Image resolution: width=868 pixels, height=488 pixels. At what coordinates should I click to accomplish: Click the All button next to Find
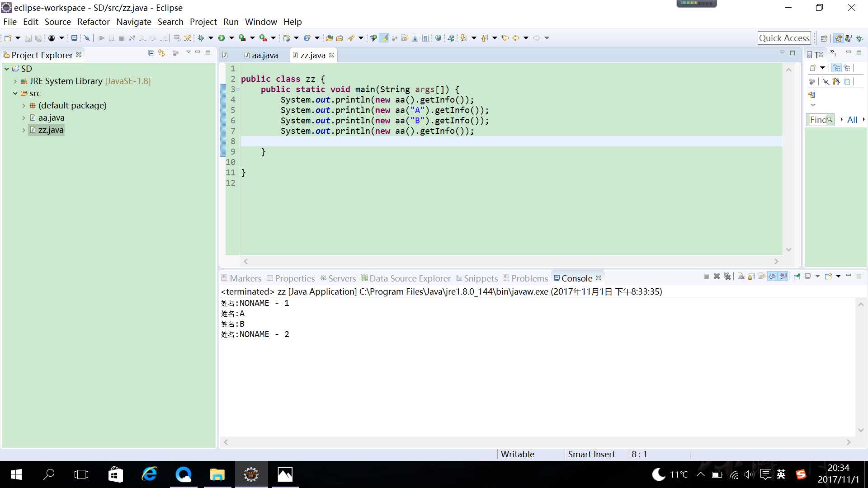853,120
